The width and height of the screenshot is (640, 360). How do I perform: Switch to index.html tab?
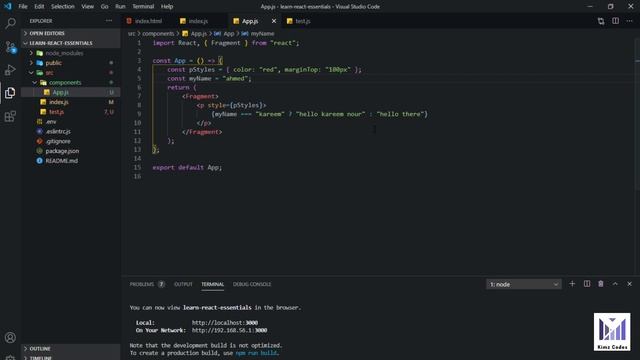point(149,21)
